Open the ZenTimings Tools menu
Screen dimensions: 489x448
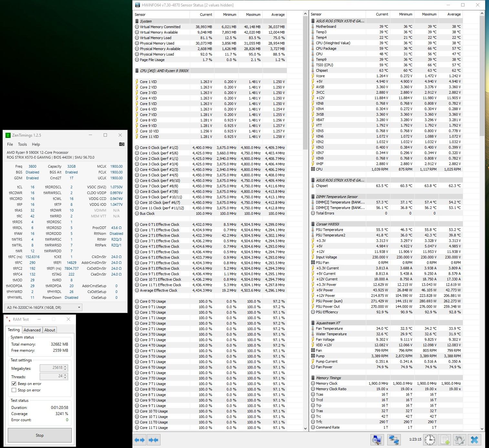click(x=22, y=144)
